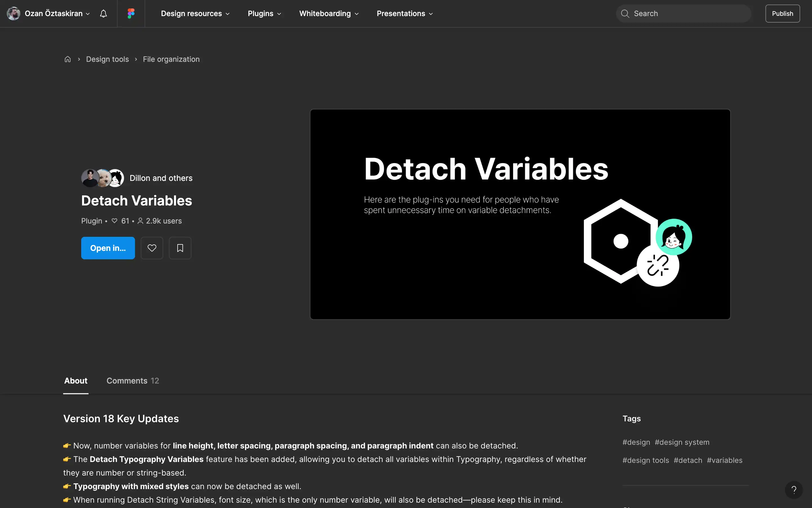This screenshot has width=812, height=508.
Task: Click the Publish button
Action: point(782,14)
